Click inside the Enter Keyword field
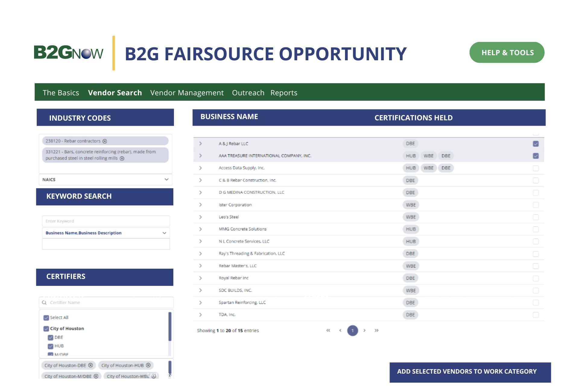579x392 pixels. [106, 221]
